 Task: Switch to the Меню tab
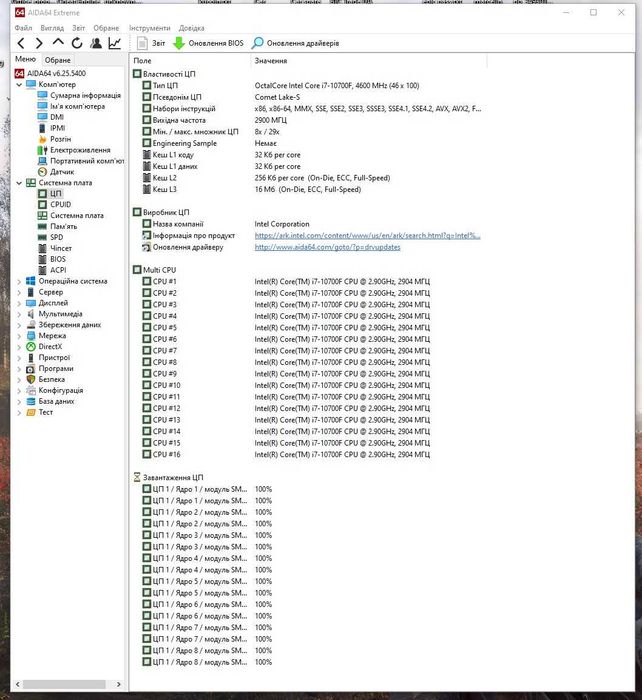pos(25,59)
